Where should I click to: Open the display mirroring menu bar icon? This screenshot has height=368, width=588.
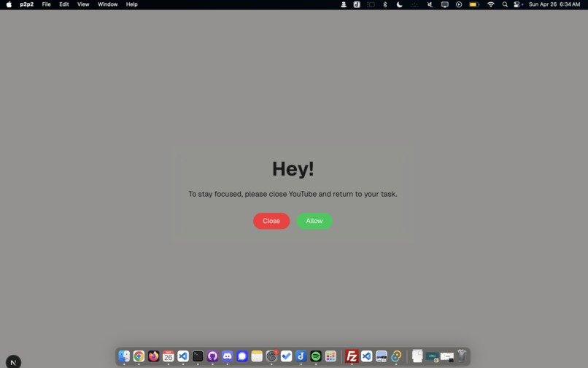coord(445,4)
